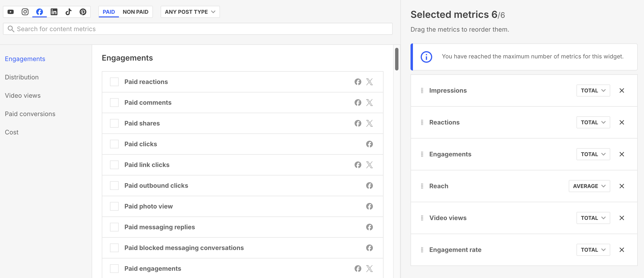Select the Facebook platform icon
This screenshot has width=644, height=278.
coord(40,12)
